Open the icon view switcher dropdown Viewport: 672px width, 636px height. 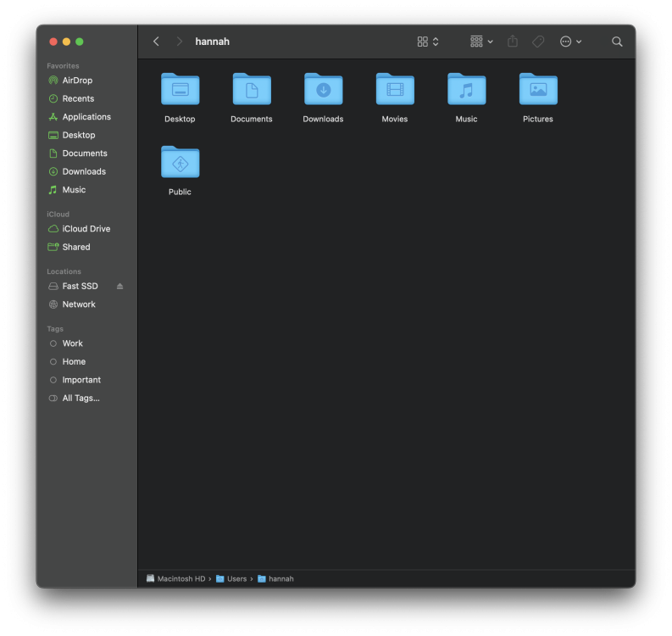pos(428,42)
